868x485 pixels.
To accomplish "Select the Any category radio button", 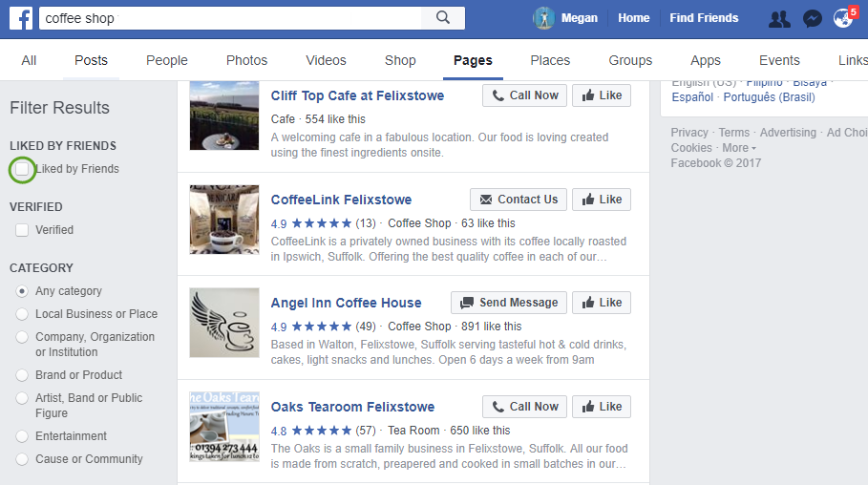I will coord(22,291).
